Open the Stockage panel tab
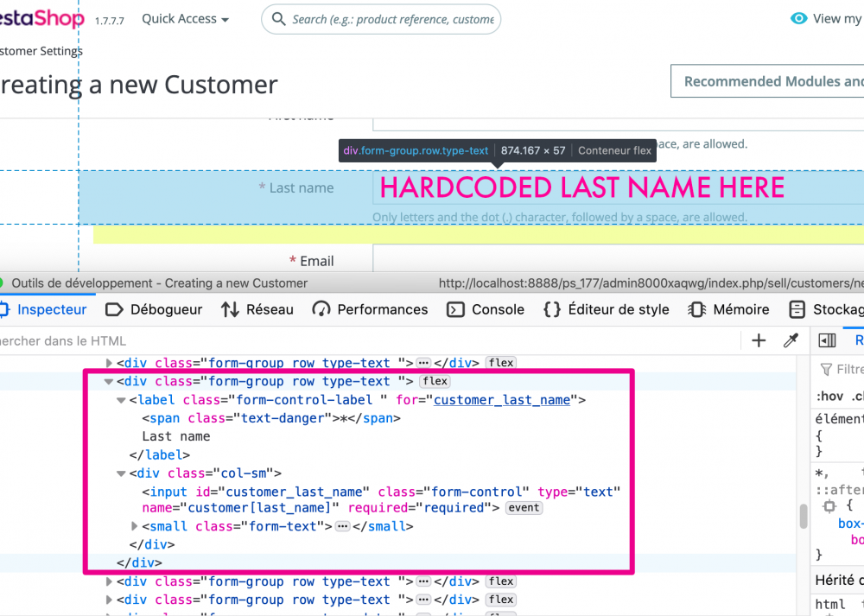Viewport: 864px width, 616px height. click(828, 309)
